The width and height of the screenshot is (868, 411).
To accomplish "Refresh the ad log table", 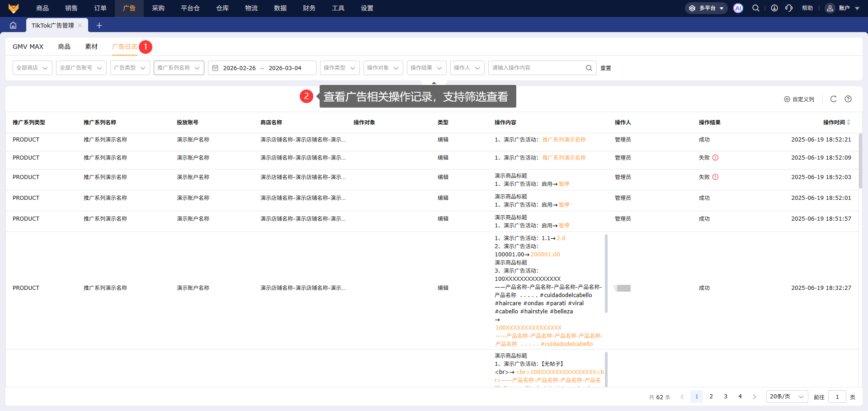I will pyautogui.click(x=833, y=99).
